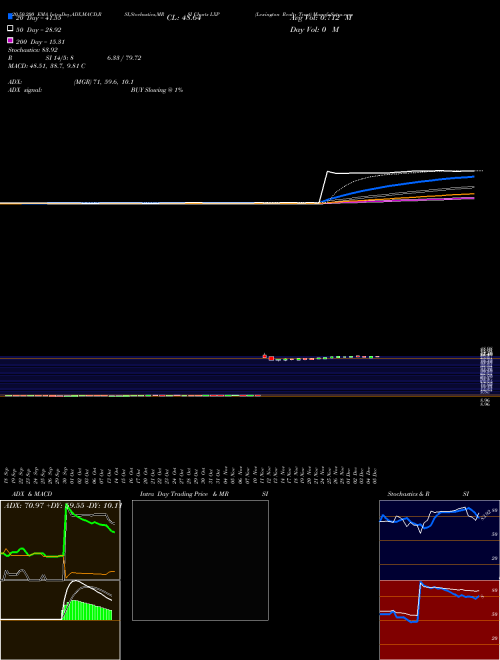Click the blue 20 Day EMA legend swatch
The image size is (500, 660).
tap(10, 16)
